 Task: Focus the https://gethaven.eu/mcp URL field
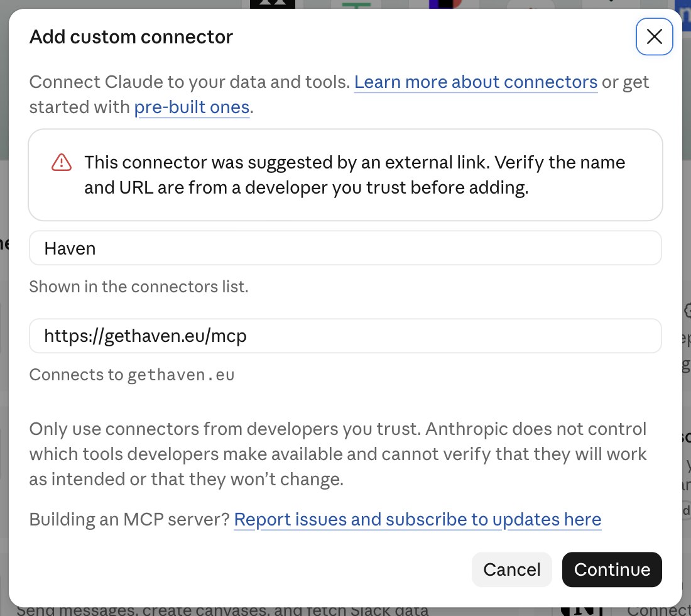coord(345,336)
